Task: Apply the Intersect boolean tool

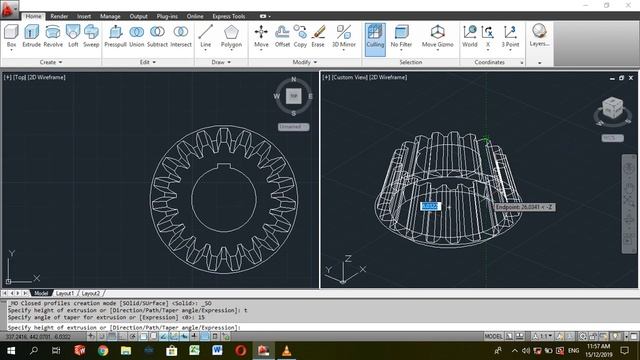Action: click(x=181, y=36)
